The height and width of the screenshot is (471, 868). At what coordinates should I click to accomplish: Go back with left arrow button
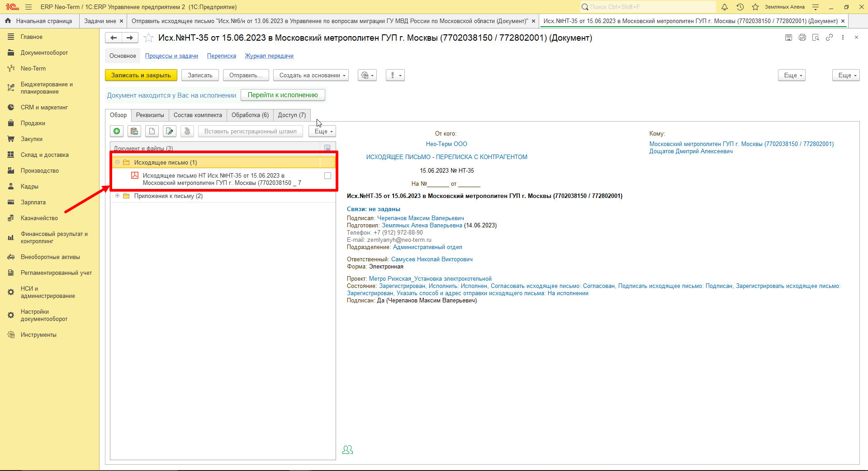point(114,38)
